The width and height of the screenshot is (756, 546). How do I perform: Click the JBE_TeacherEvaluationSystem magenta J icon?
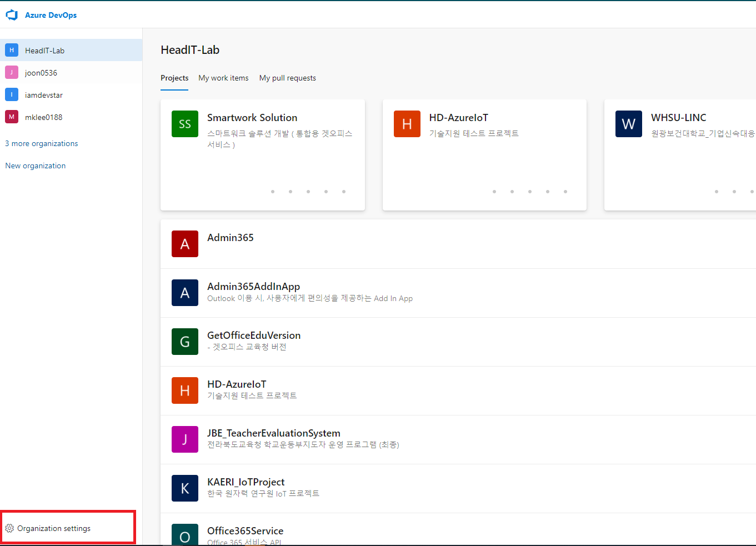185,439
